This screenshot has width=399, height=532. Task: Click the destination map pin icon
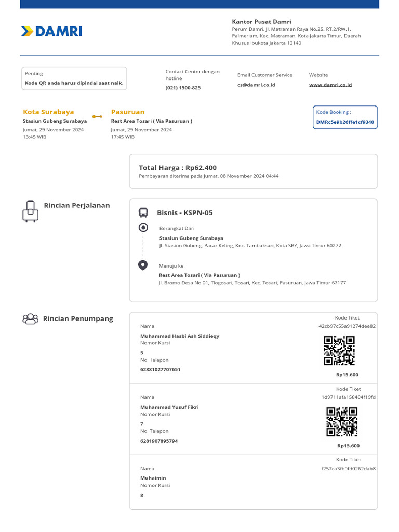(143, 265)
